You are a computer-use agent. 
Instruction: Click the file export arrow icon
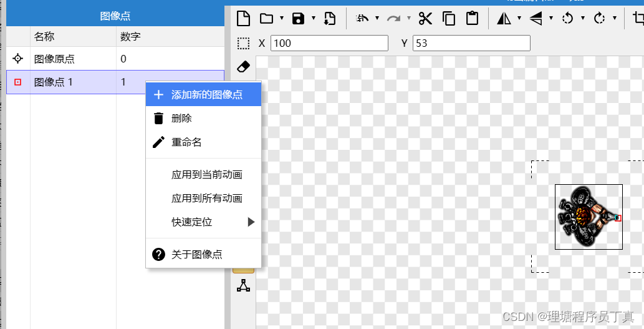click(330, 19)
